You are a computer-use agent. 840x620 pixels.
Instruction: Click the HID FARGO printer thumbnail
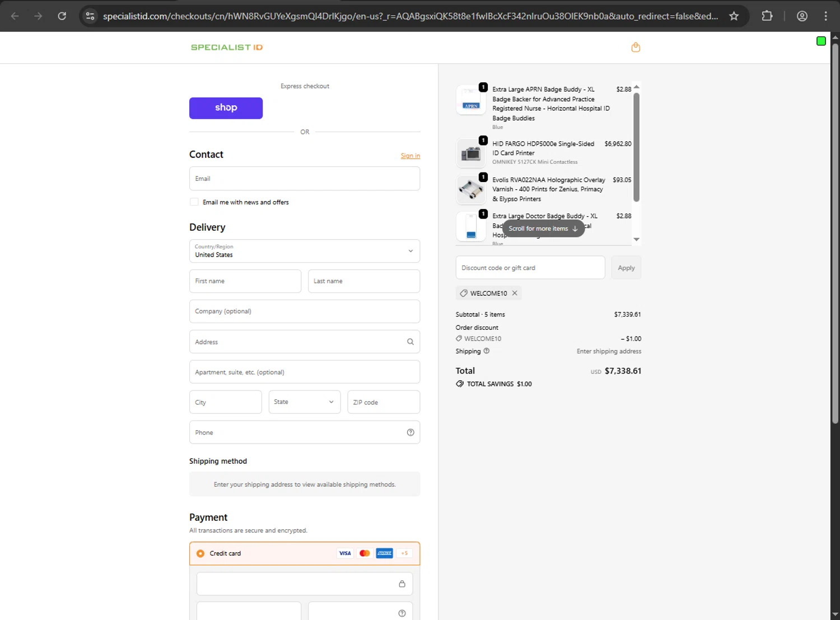(x=471, y=153)
